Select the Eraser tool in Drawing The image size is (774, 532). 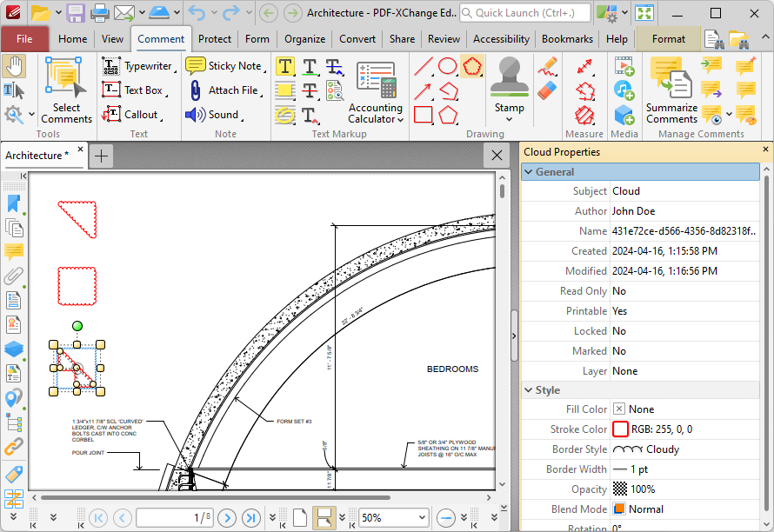547,90
